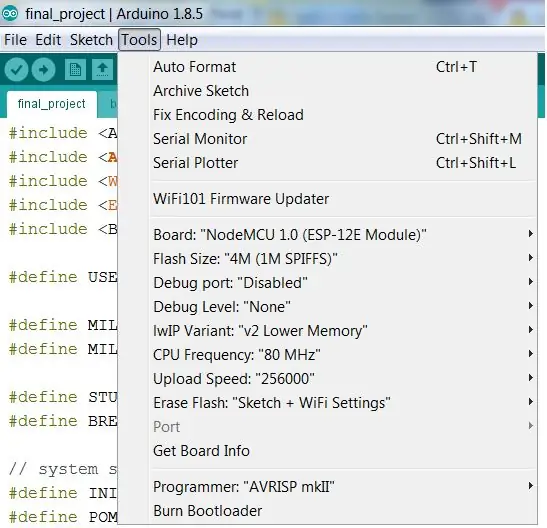Screen dimensions: 547x528
Task: Switch to the final_project tab
Action: (x=52, y=104)
